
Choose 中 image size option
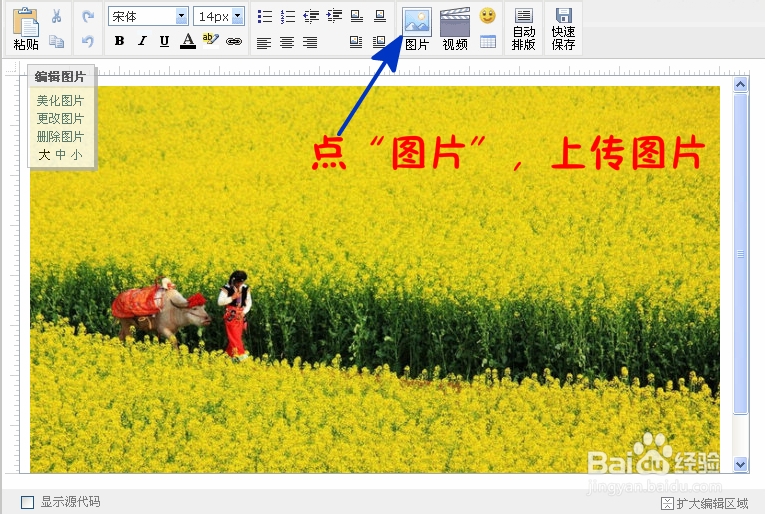60,155
